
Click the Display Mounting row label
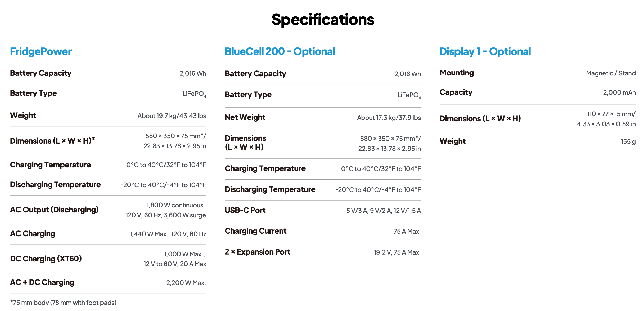point(457,73)
